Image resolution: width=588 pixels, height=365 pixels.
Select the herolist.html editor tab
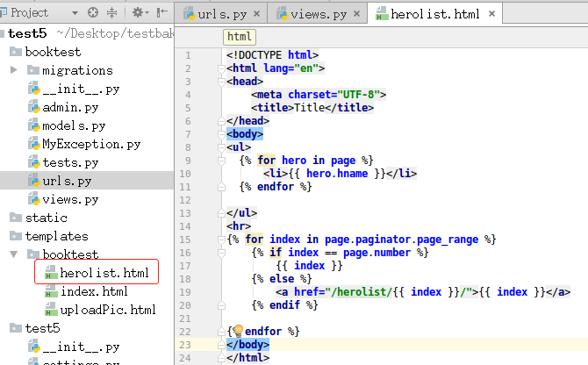coord(435,14)
